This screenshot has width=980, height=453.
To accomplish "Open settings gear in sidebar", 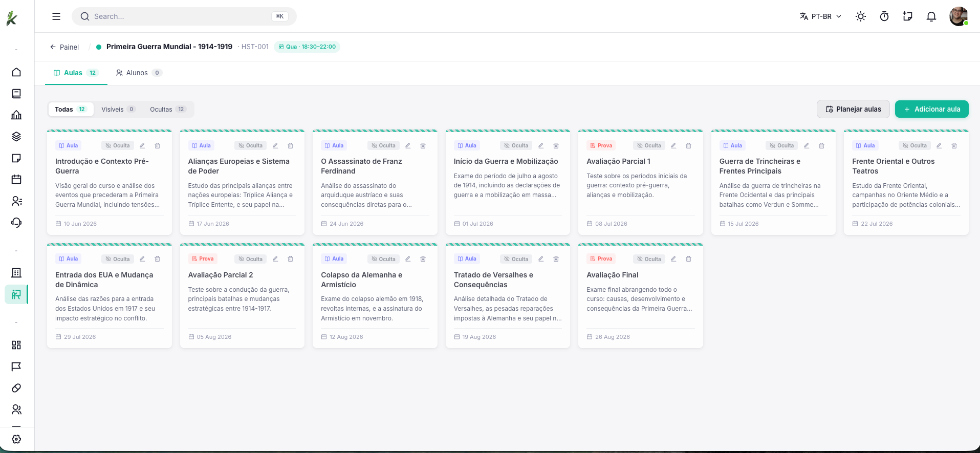I will tap(16, 439).
